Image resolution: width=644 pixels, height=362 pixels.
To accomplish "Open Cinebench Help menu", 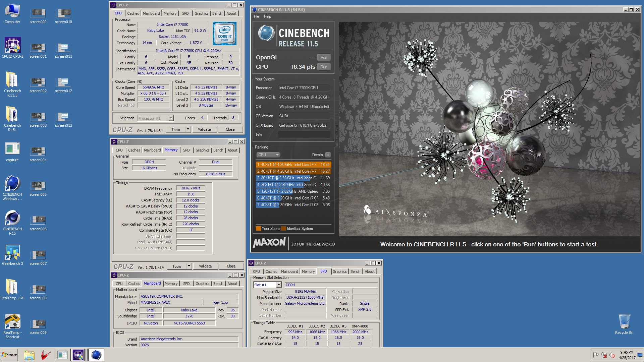I will point(267,16).
